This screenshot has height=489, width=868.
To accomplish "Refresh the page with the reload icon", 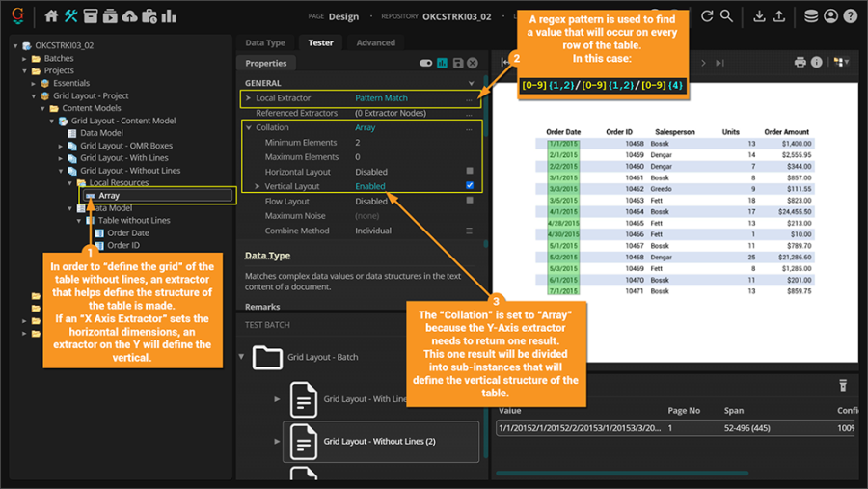I will pos(707,16).
